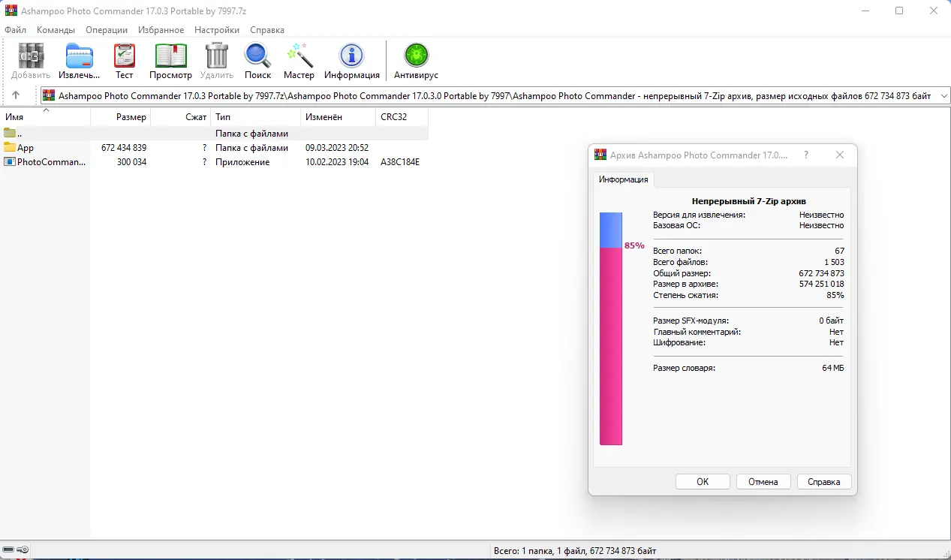Extract files with the Извлечь toolbar icon
Screen dimensions: 951x560
point(79,56)
